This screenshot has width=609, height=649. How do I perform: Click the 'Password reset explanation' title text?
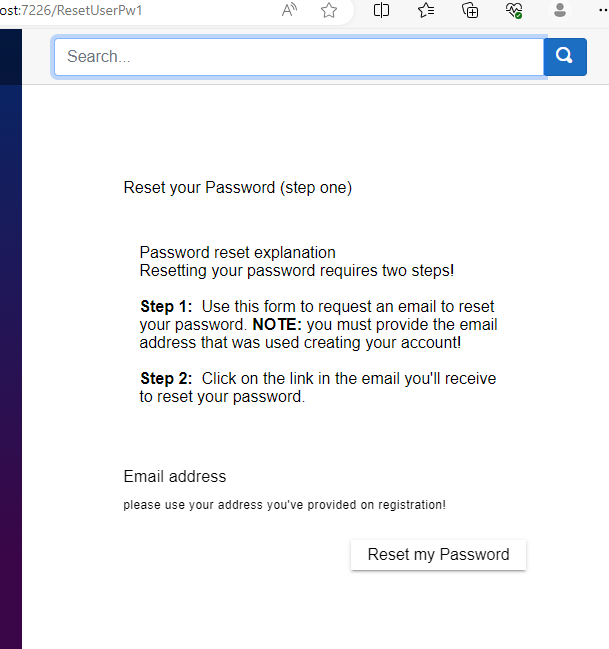238,252
